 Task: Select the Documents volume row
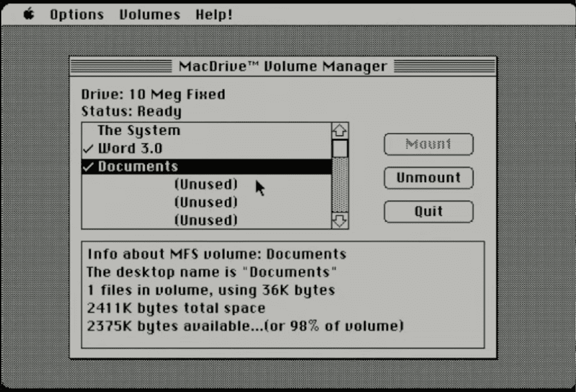(206, 166)
